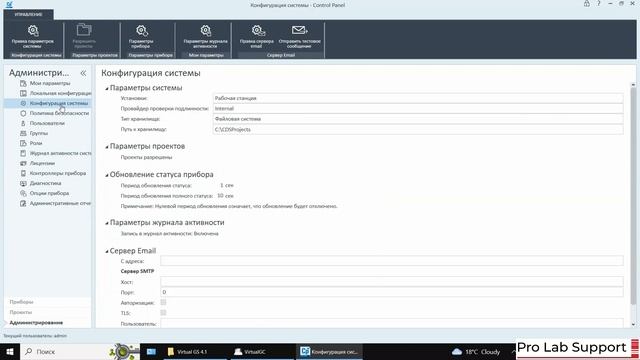Click the Пользователь input field
The image size is (640, 360).
pyautogui.click(x=392, y=323)
